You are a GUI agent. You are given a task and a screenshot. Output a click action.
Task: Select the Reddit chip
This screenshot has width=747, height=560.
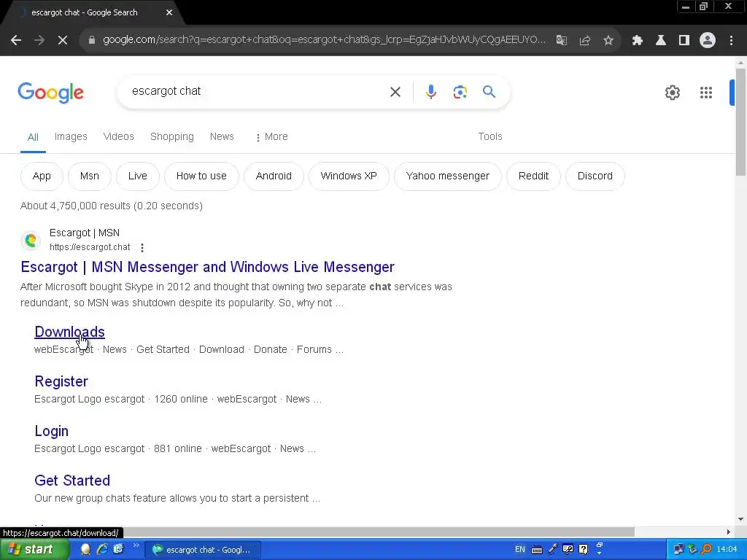coord(533,176)
